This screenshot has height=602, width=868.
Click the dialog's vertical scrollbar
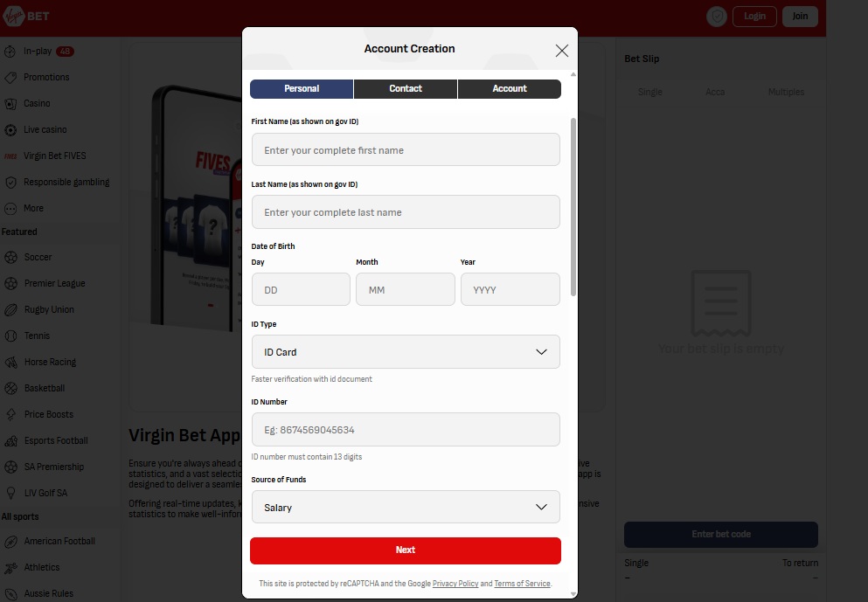coord(573,210)
